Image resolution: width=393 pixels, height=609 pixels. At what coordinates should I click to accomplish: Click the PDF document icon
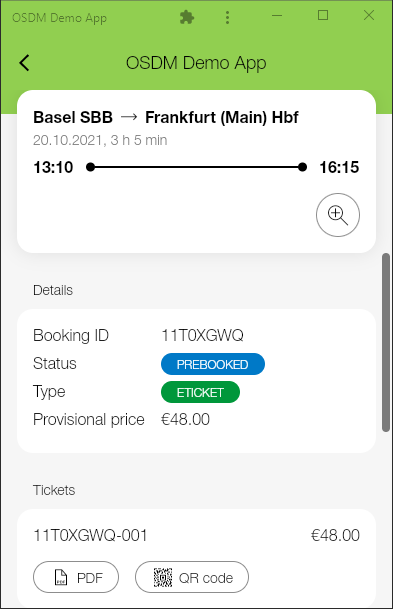61,578
